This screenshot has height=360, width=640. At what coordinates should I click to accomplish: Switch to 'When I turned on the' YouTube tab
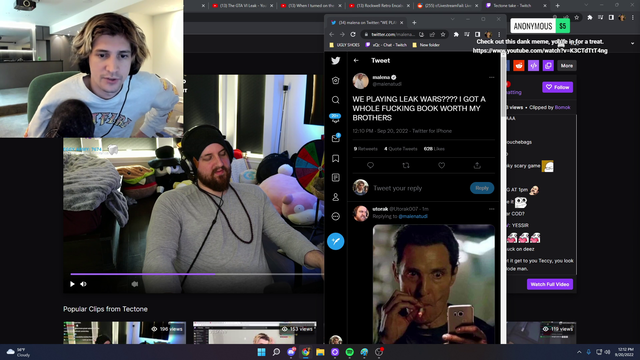coord(311,6)
